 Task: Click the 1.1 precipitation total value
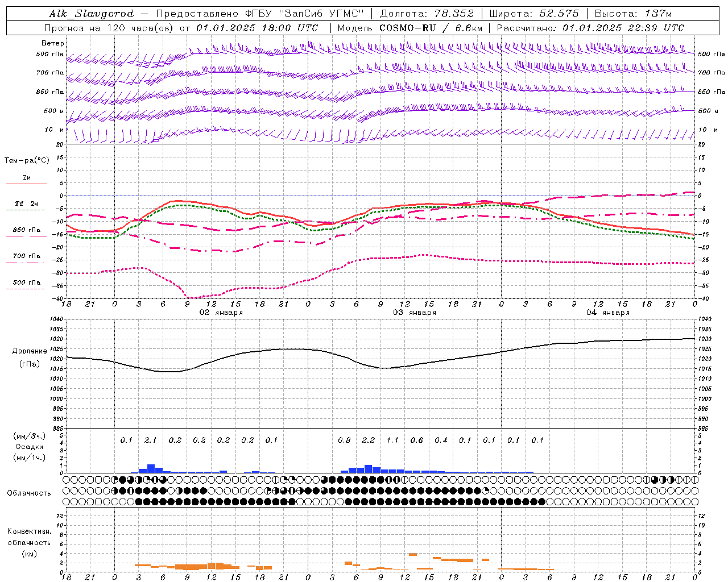392,440
